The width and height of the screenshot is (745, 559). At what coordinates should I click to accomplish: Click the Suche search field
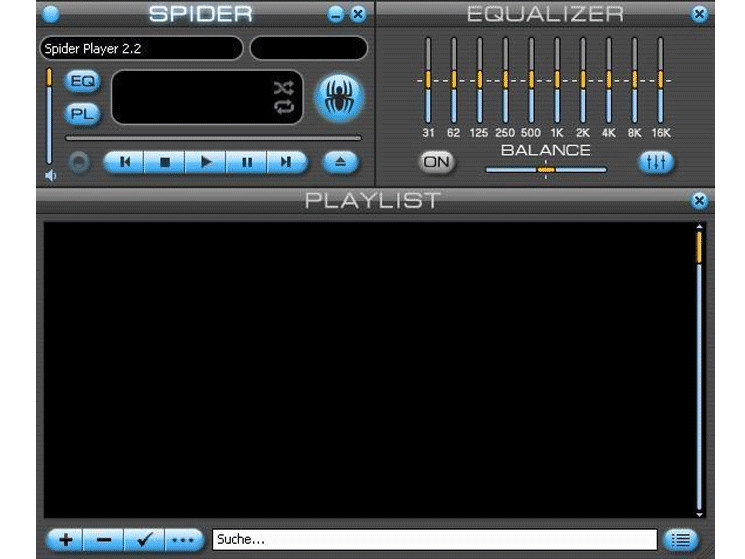pyautogui.click(x=434, y=540)
